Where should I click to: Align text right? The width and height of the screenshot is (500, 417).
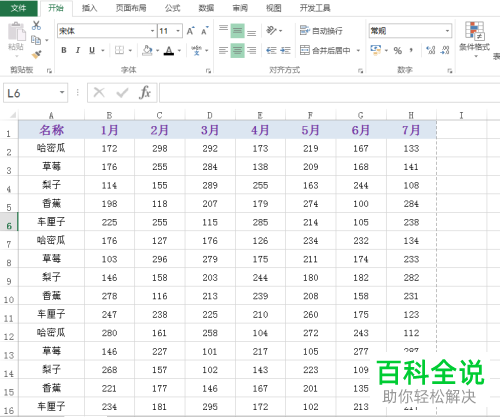[252, 50]
